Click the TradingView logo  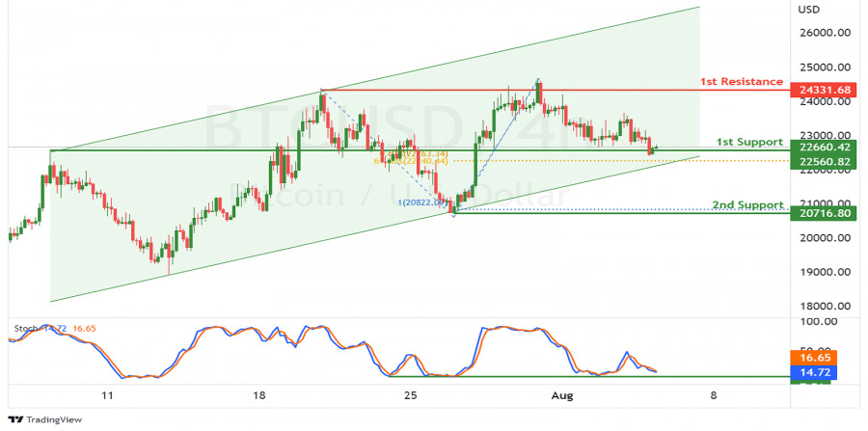(x=44, y=419)
